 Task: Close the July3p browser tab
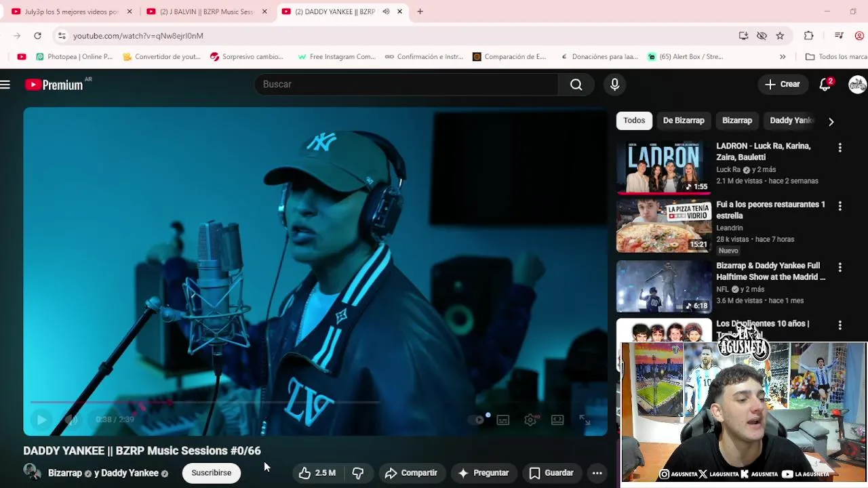(130, 12)
